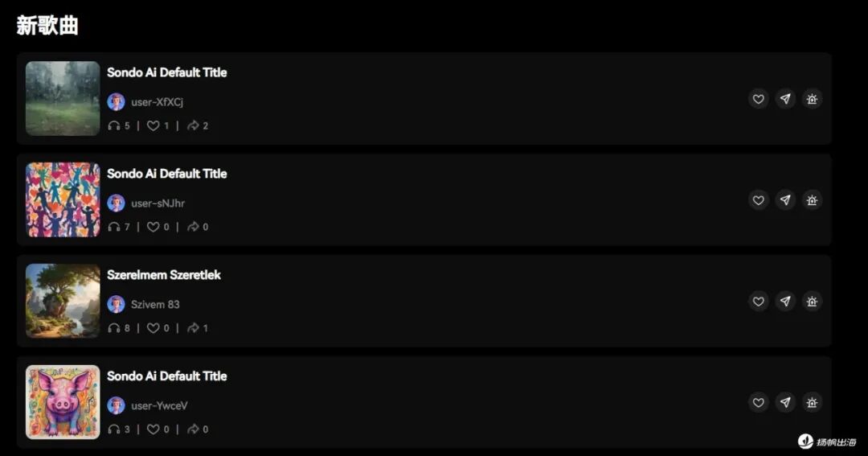Screen dimensions: 868x456
Task: Open the pink pig cover art
Action: pos(63,402)
